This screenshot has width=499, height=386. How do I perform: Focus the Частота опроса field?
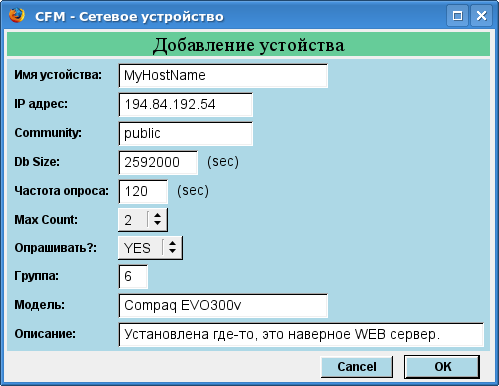click(x=143, y=192)
